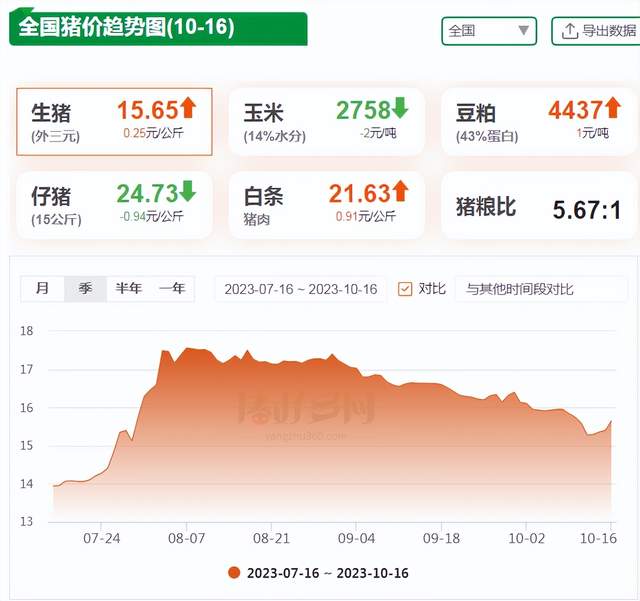This screenshot has width=640, height=601.
Task: Click the up arrow next to 21.63
Action: 400,191
